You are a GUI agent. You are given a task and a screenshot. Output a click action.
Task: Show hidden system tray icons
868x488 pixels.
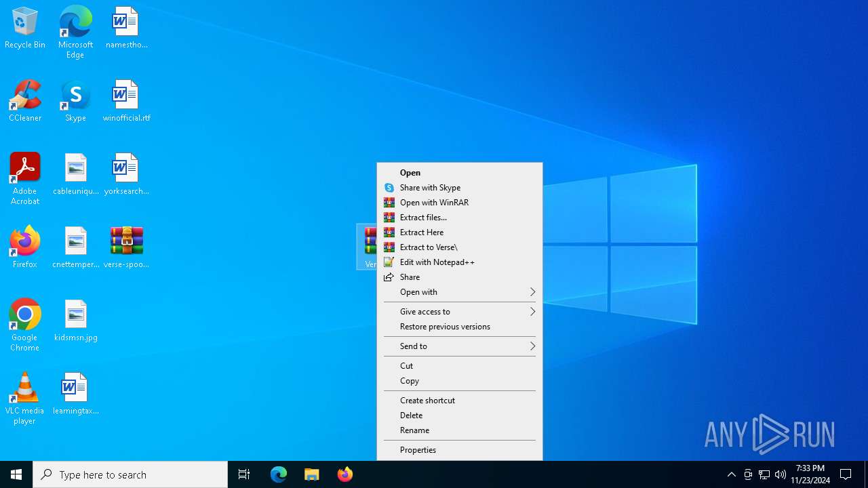coord(731,474)
